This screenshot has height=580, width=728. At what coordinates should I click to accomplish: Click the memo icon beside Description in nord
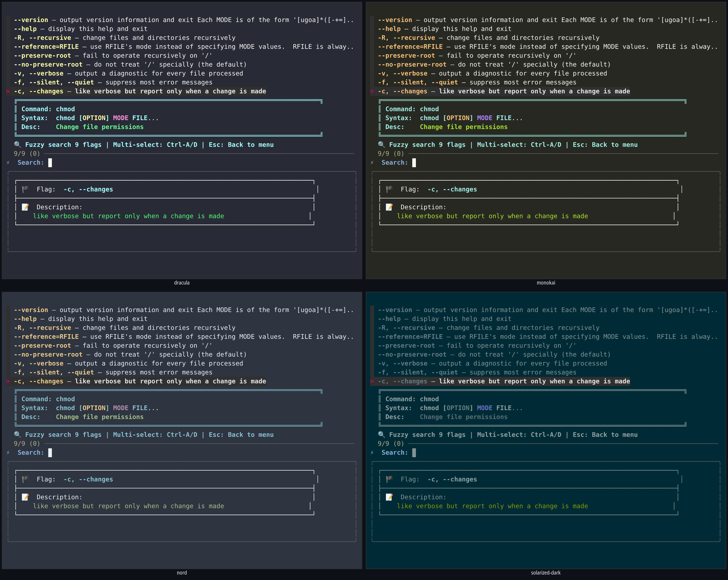25,497
